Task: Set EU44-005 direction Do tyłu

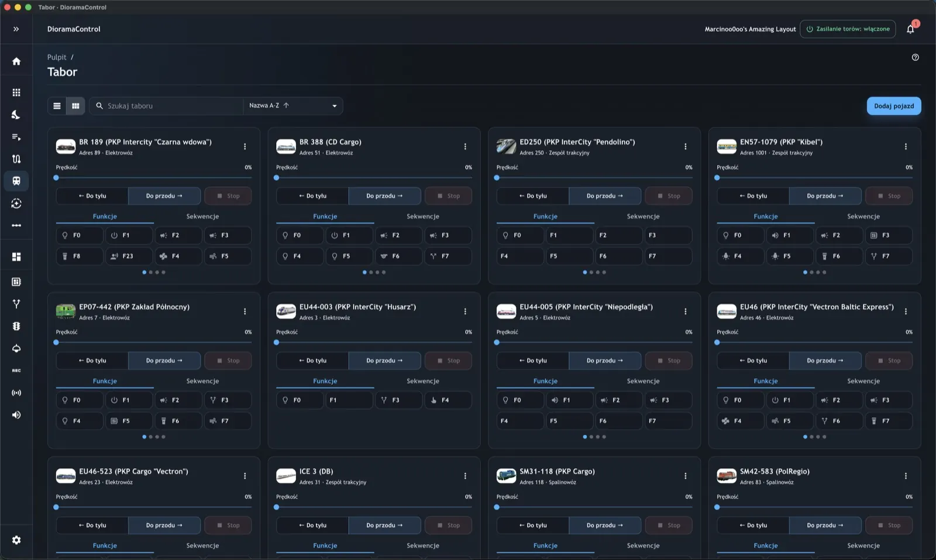Action: (x=533, y=361)
